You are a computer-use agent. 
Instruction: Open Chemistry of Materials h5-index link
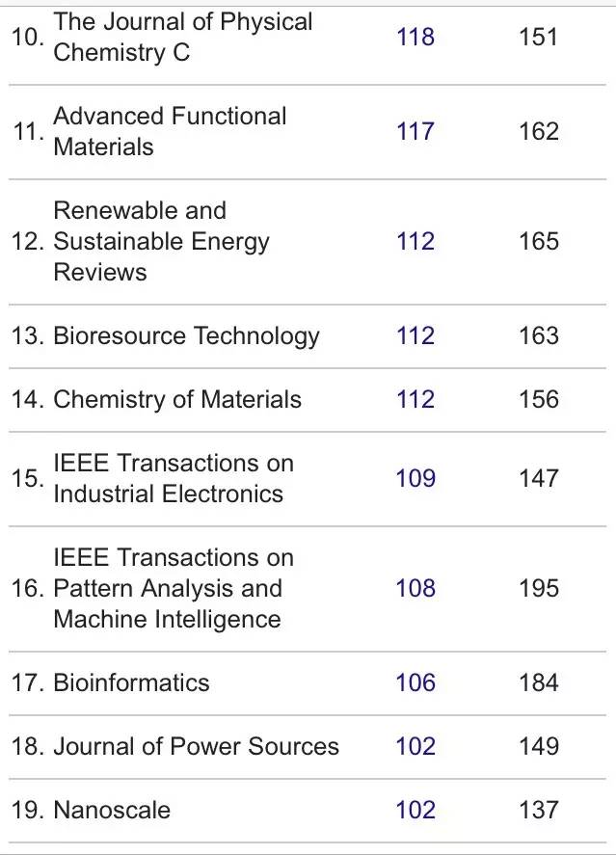click(x=415, y=399)
